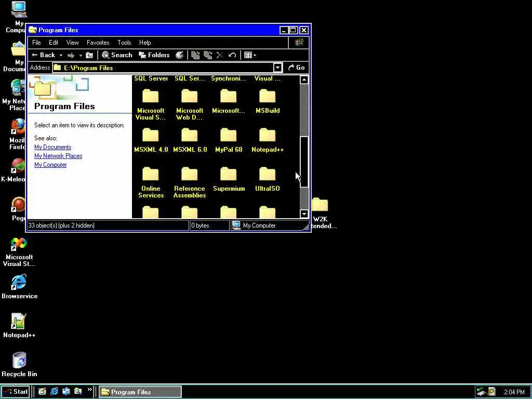Click the Back arrow button
Image resolution: width=532 pixels, height=399 pixels.
click(43, 55)
